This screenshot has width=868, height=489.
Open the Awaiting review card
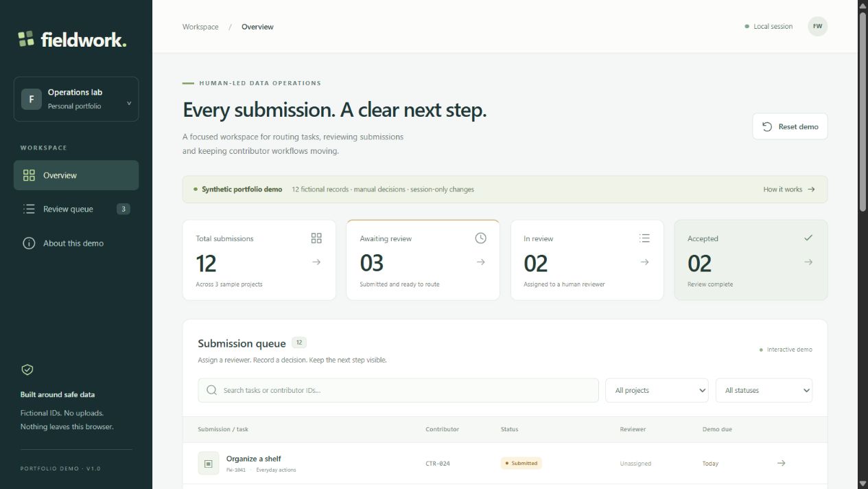[423, 260]
